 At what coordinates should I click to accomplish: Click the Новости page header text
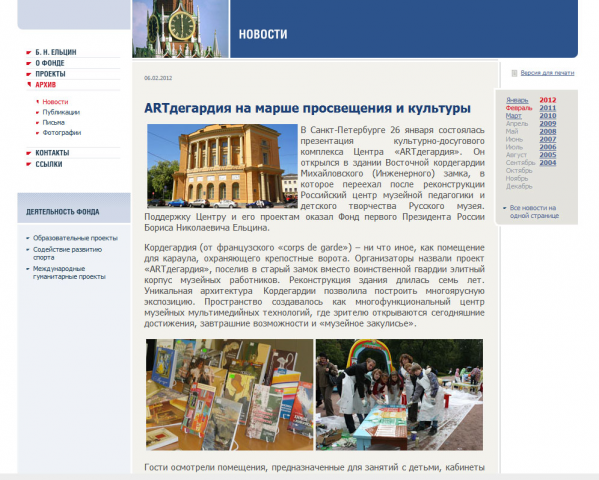coord(263,34)
